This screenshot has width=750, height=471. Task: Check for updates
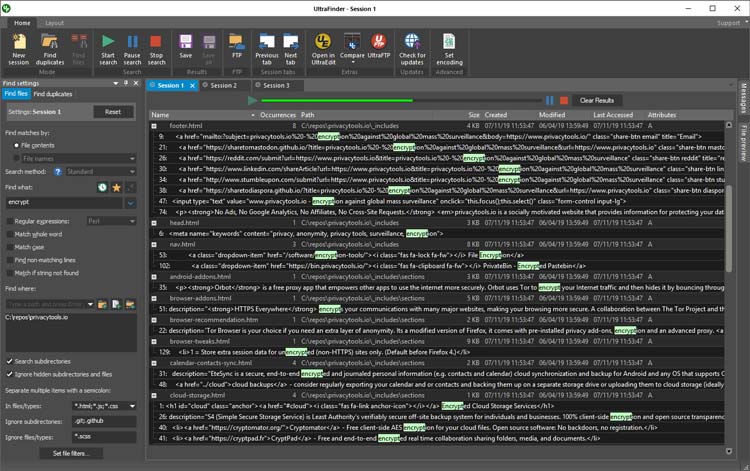point(412,49)
